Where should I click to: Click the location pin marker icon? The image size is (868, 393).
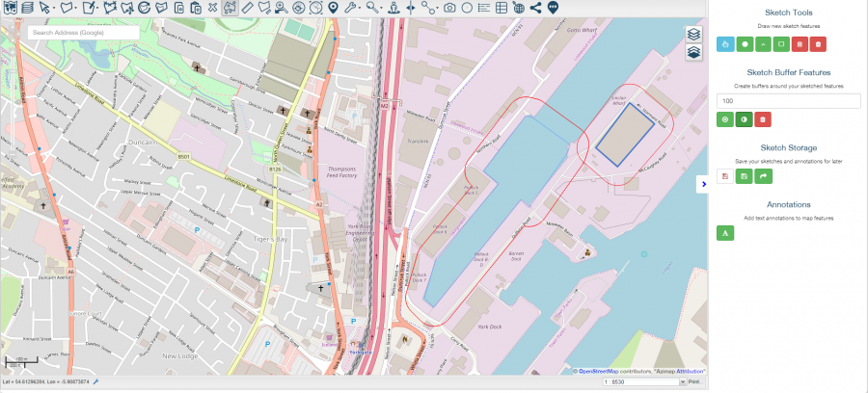333,8
